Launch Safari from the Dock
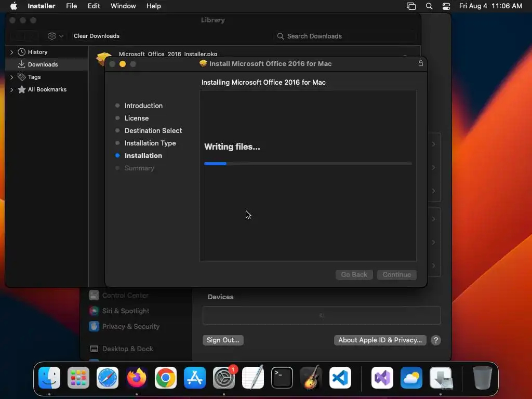 108,377
